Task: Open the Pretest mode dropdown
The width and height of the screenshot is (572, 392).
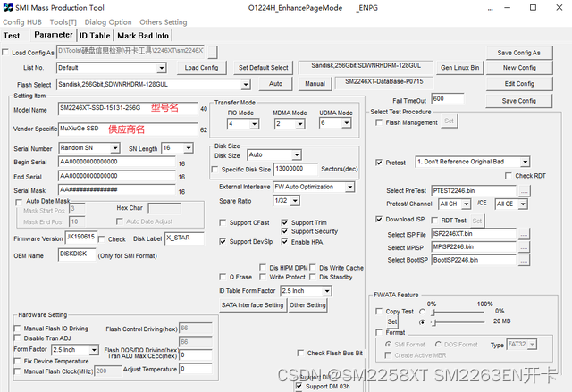Action: pos(525,162)
